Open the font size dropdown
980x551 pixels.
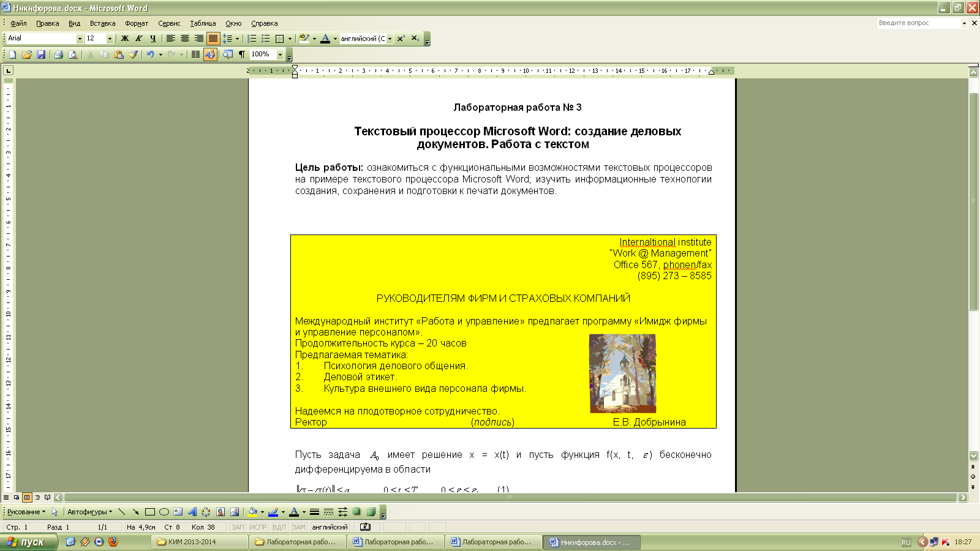[x=110, y=39]
